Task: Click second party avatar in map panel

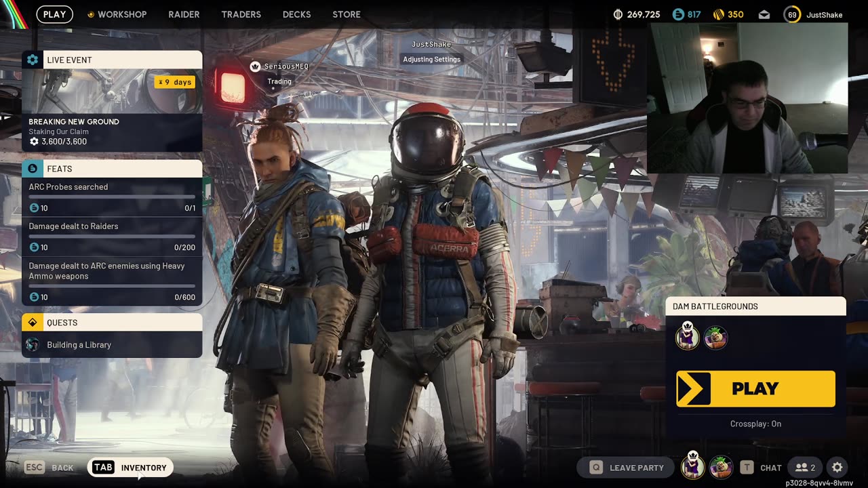Action: tap(715, 338)
